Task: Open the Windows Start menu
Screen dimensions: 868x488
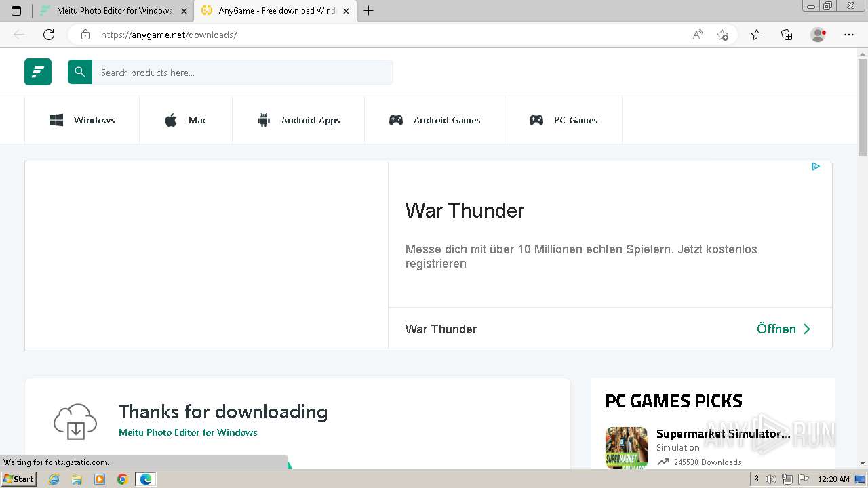Action: click(19, 479)
